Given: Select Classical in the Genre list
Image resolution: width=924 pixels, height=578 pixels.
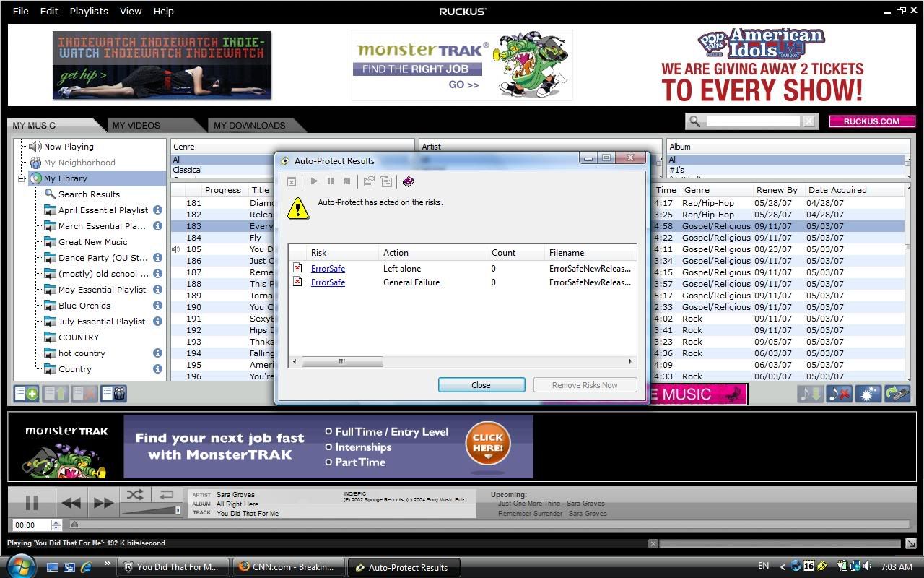Looking at the screenshot, I should (187, 170).
